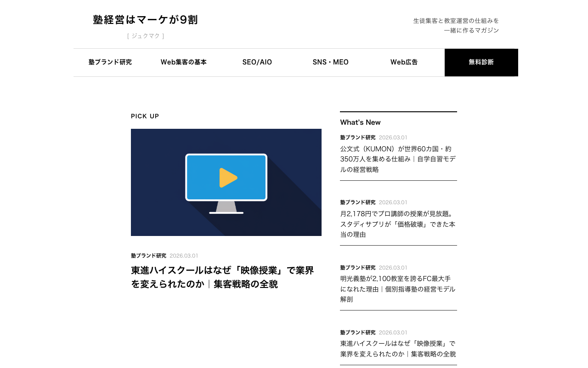The height and width of the screenshot is (368, 588).
Task: Open the site logo 塾経営はマーケが9割
Action: [145, 20]
